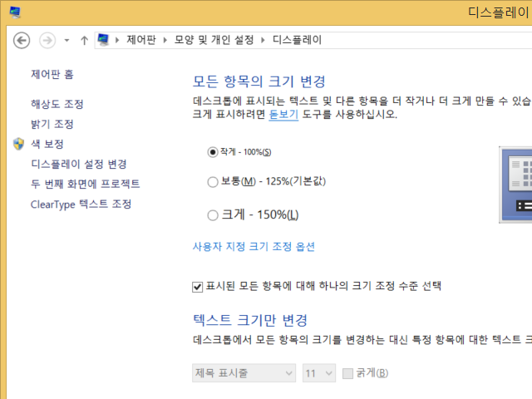Select 작게 - 100% radio button
The width and height of the screenshot is (532, 399).
[x=213, y=152]
